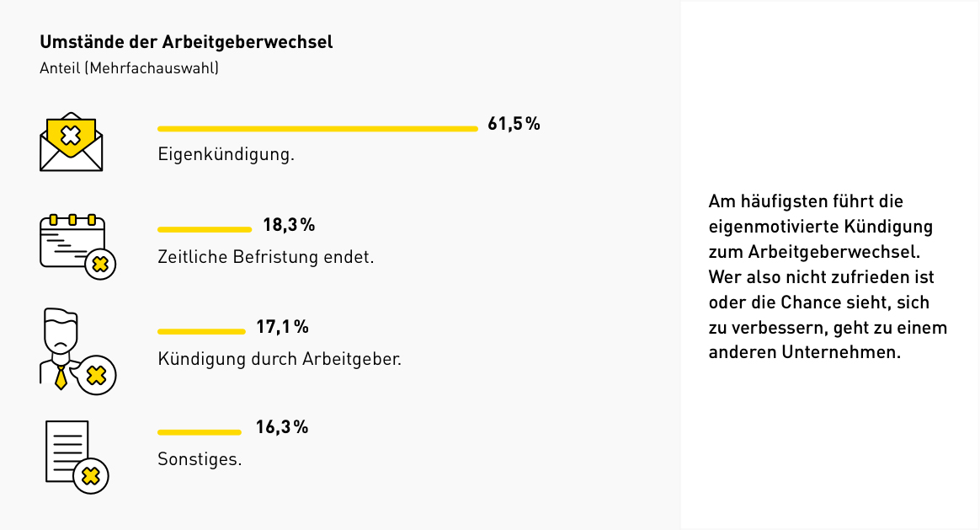Image resolution: width=980 pixels, height=530 pixels.
Task: Select the 16,3% value label
Action: coord(282,427)
